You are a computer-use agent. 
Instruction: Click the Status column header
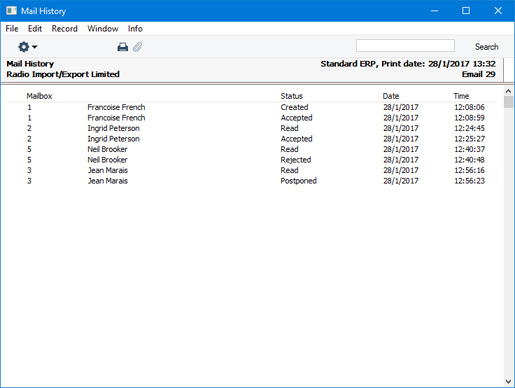[291, 96]
